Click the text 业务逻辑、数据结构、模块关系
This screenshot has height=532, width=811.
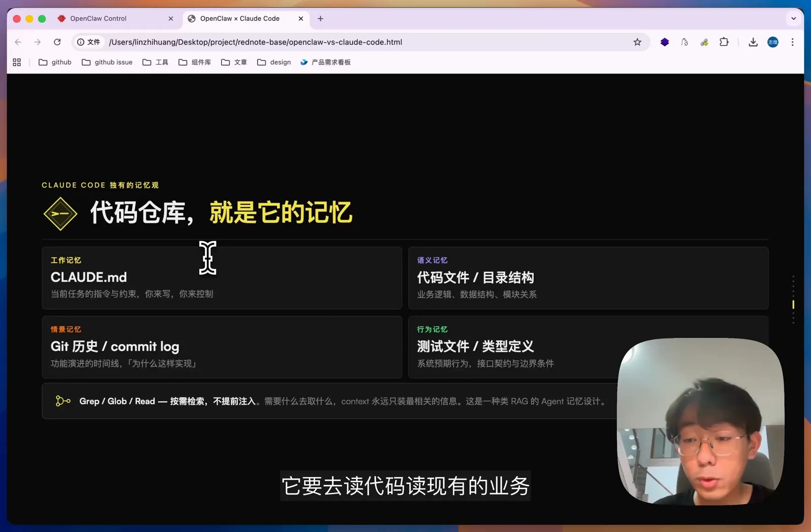tap(476, 294)
